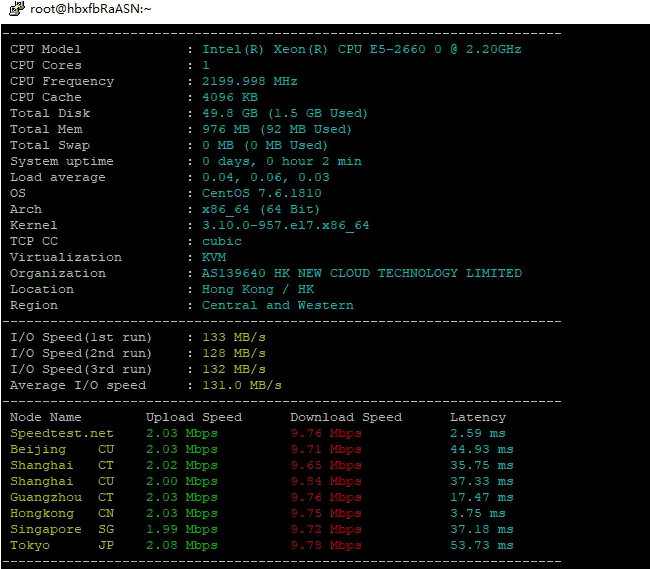Image resolution: width=650 pixels, height=569 pixels.
Task: Click the KVM virtualization value
Action: 213,257
